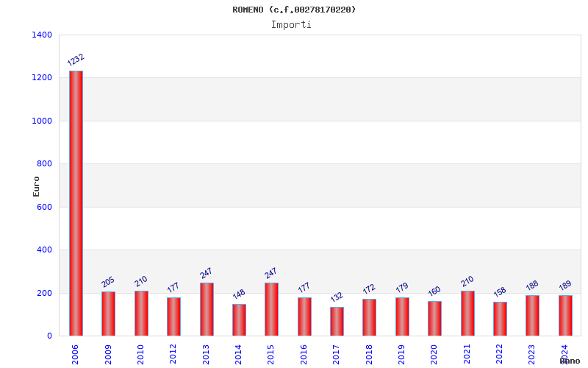Select the bar above year 2016
Screen dimensions: 588x368
pos(304,316)
